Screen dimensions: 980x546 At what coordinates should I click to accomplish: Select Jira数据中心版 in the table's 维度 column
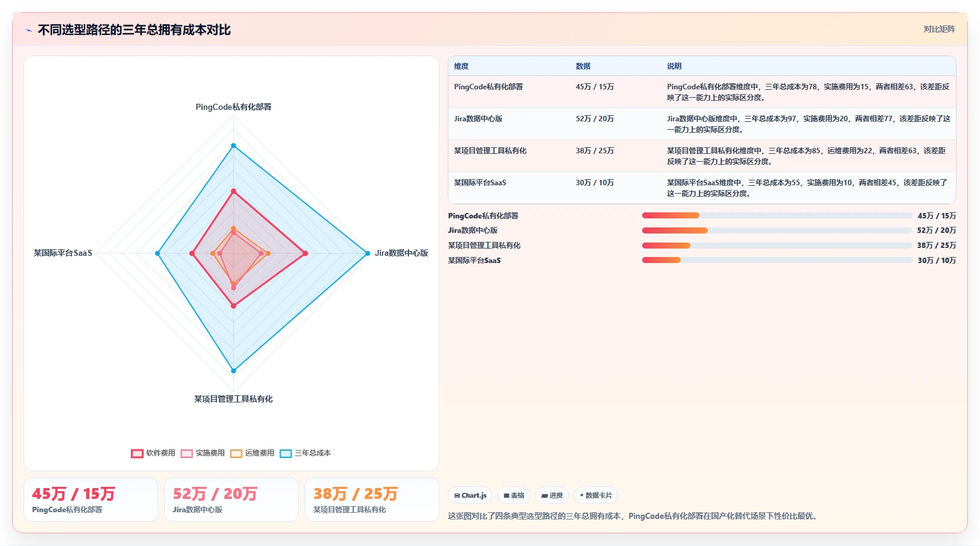point(478,119)
